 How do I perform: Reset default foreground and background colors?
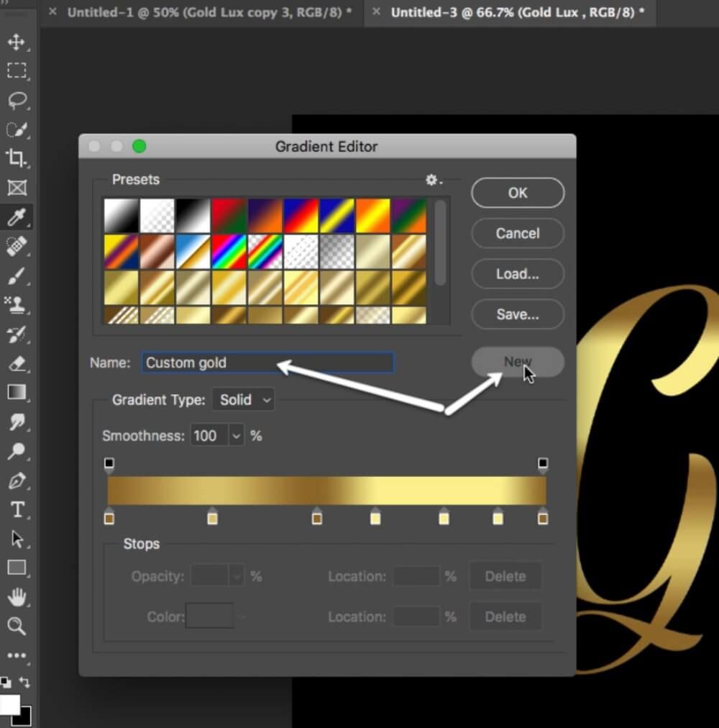[x=6, y=682]
